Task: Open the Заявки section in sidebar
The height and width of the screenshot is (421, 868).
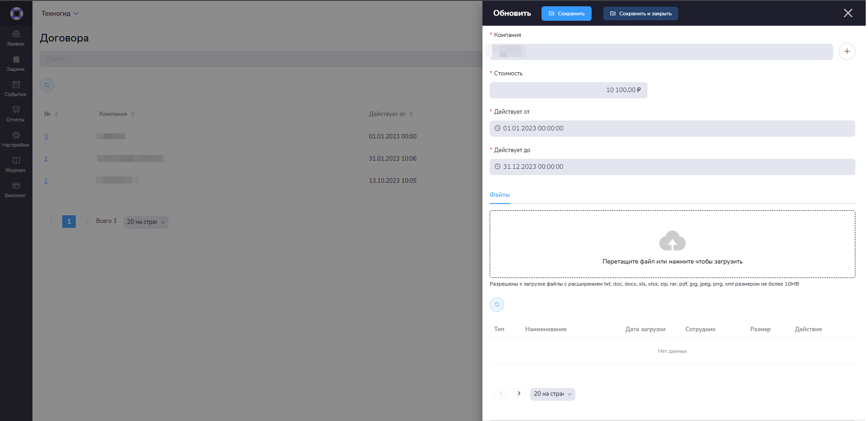Action: point(16,38)
